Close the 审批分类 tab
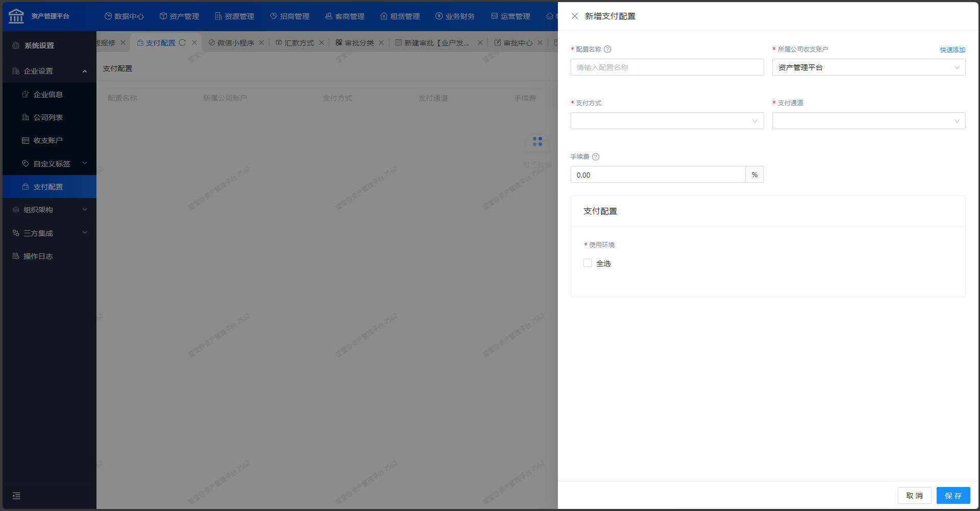Image resolution: width=980 pixels, height=511 pixels. pyautogui.click(x=381, y=43)
